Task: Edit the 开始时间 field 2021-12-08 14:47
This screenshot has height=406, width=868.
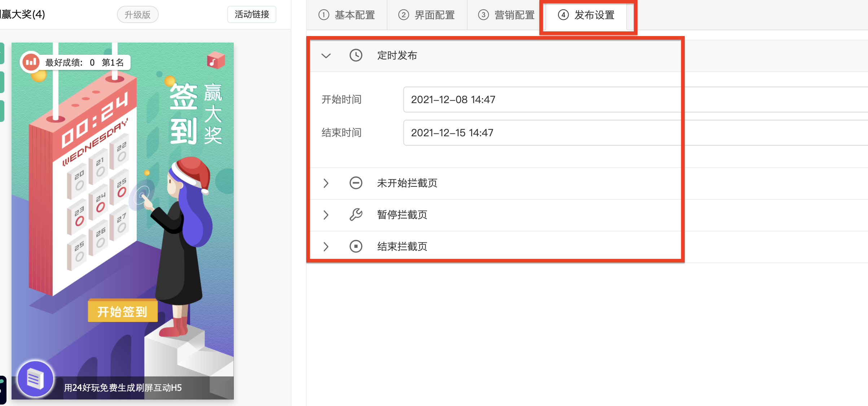Action: 635,100
